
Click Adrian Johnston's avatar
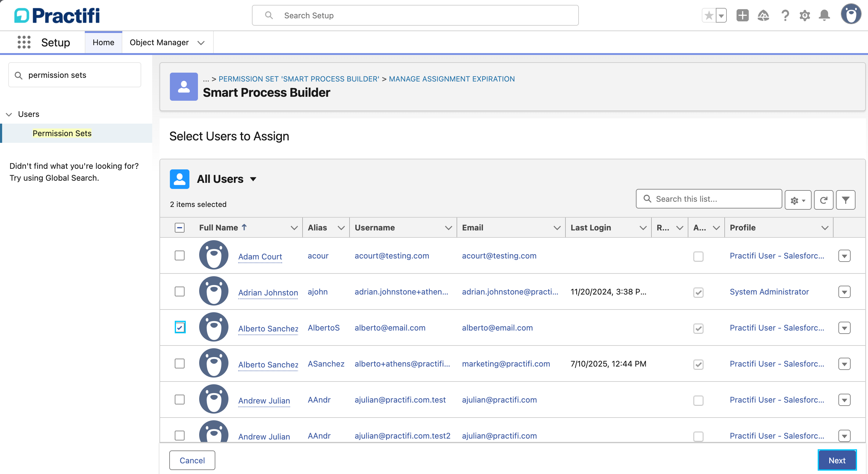213,291
